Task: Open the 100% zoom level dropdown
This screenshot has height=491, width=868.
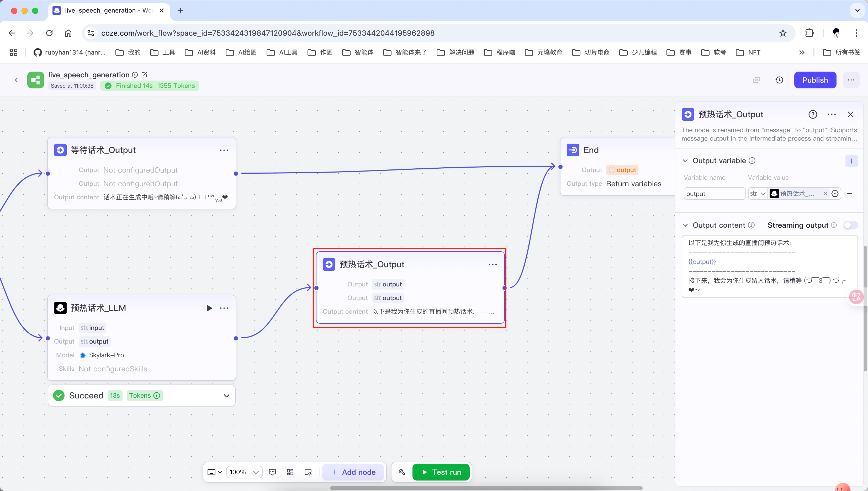Action: 244,472
